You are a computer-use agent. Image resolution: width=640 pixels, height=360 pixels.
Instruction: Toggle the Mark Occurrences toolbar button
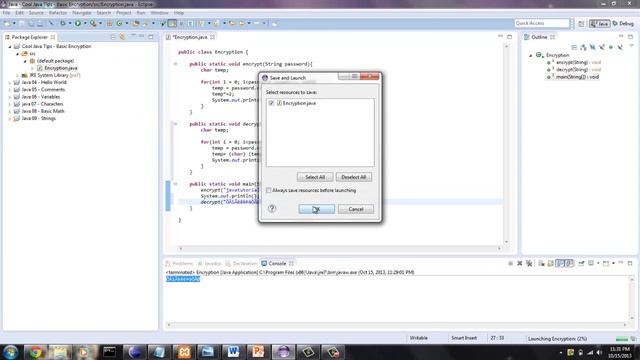point(172,24)
